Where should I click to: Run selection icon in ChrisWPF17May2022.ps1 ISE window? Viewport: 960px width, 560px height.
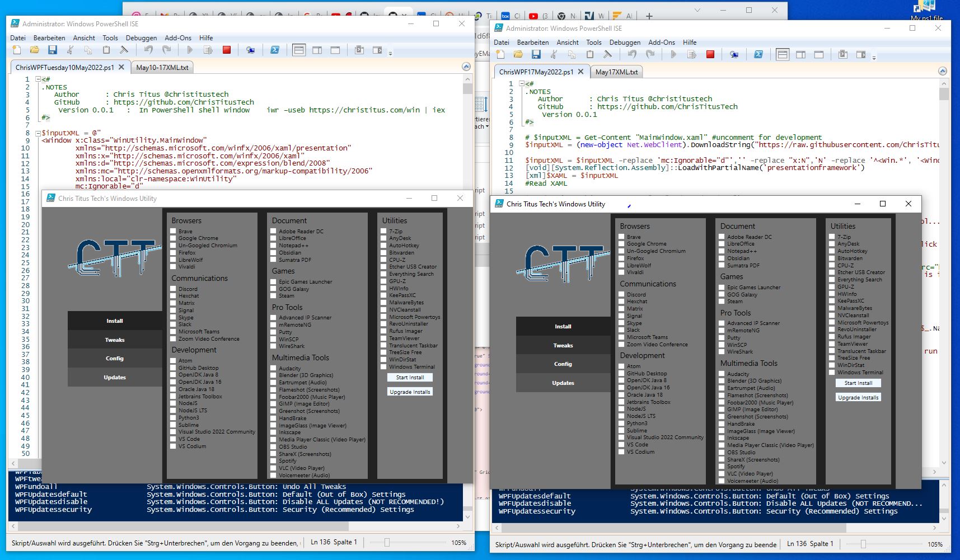pyautogui.click(x=692, y=55)
